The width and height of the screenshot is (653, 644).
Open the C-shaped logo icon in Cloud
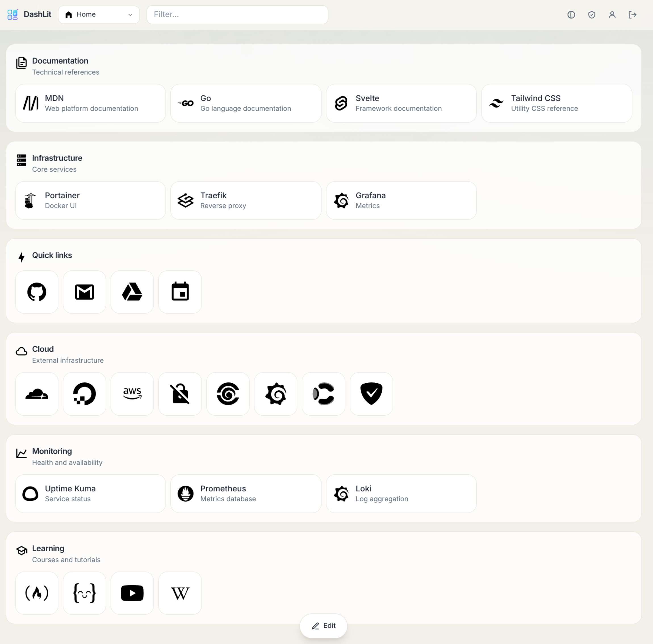[x=323, y=394]
